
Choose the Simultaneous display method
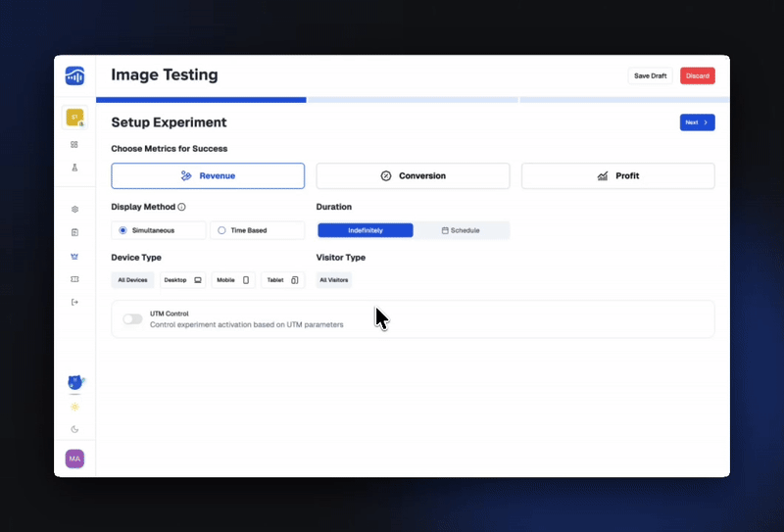pyautogui.click(x=159, y=230)
